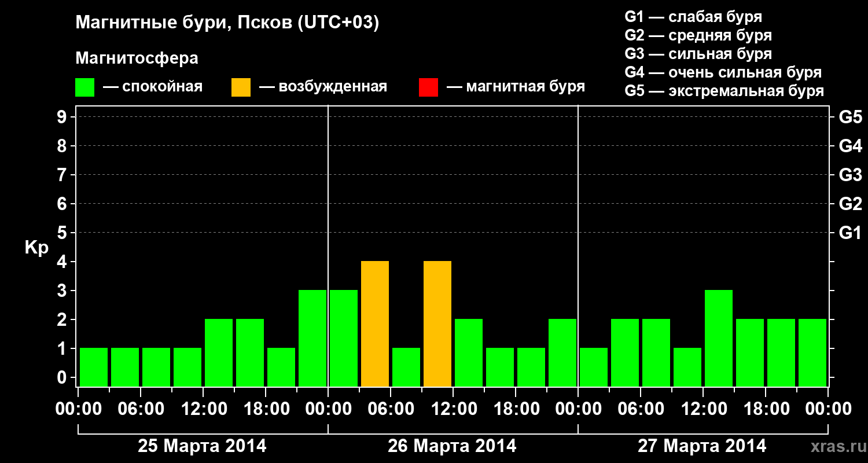This screenshot has width=868, height=463.
Task: Click the "27 Марта 2014" date label
Action: pos(702,446)
